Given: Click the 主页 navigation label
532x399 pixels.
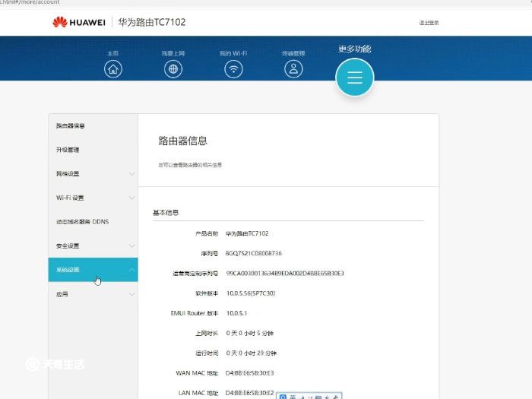Looking at the screenshot, I should click(x=113, y=54).
